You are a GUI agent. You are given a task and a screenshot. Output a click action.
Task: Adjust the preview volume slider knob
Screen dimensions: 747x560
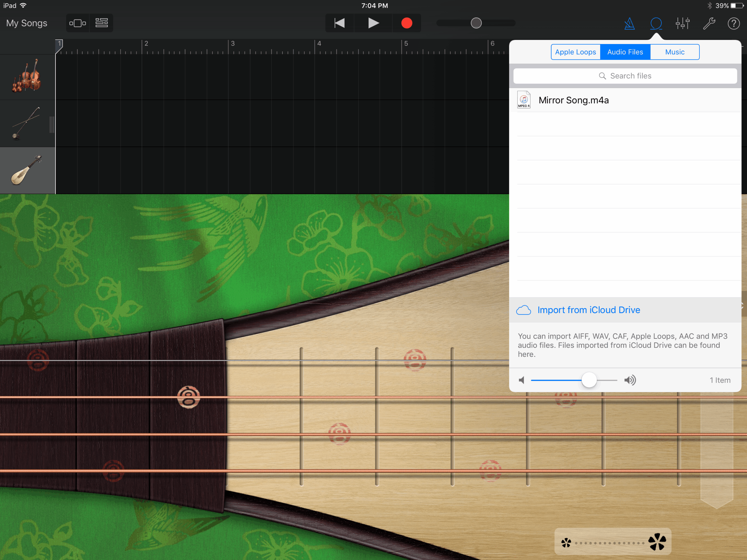[589, 380]
